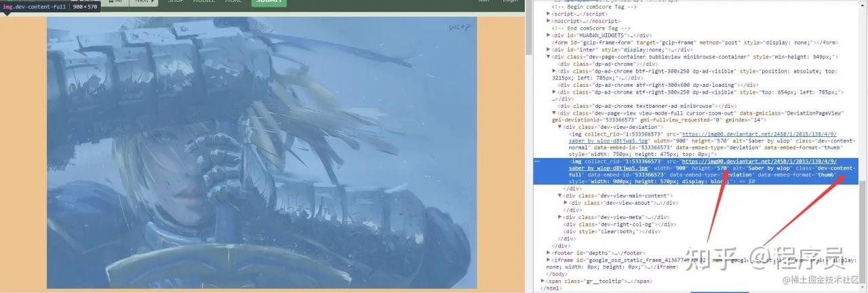Select the textbanner-ad minibrowse div line
This screenshot has height=293, width=868.
(648, 106)
